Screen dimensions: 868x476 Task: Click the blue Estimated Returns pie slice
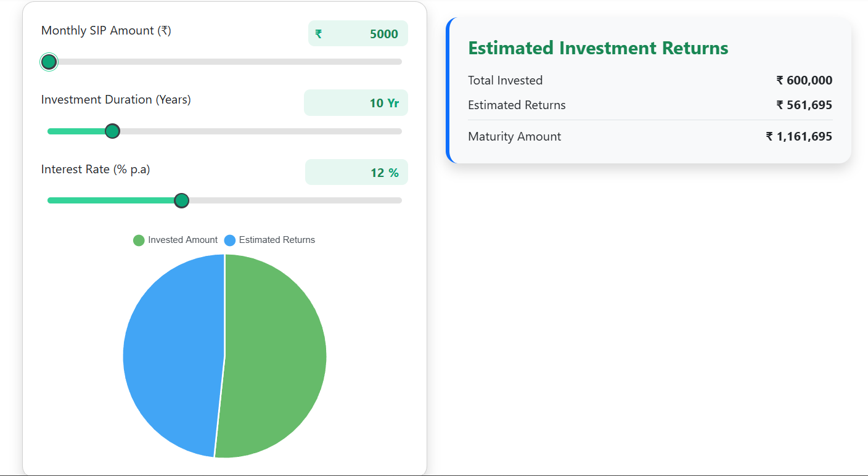click(173, 356)
